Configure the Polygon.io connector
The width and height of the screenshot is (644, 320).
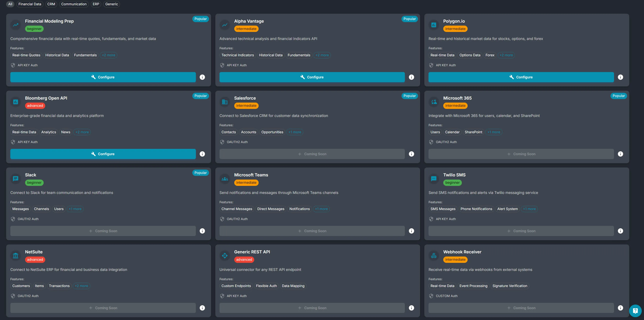[x=521, y=77]
